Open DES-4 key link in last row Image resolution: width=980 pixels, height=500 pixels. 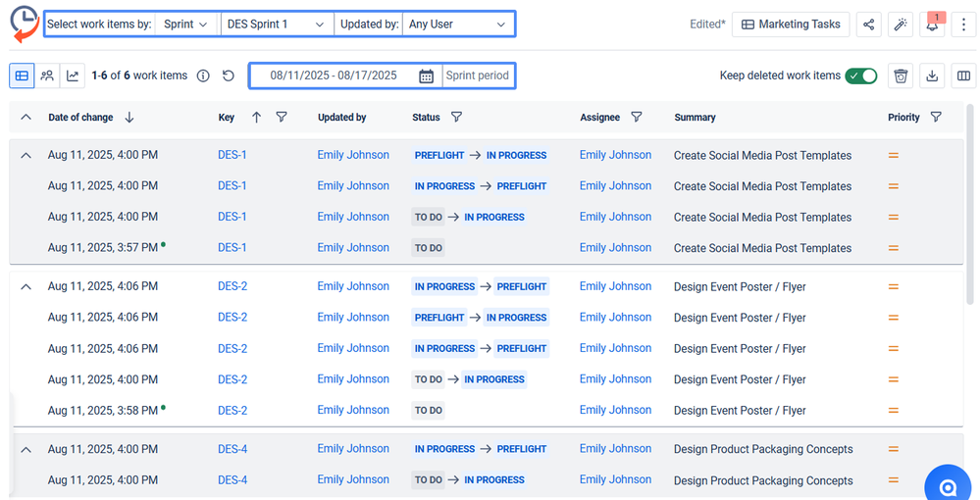(x=232, y=480)
